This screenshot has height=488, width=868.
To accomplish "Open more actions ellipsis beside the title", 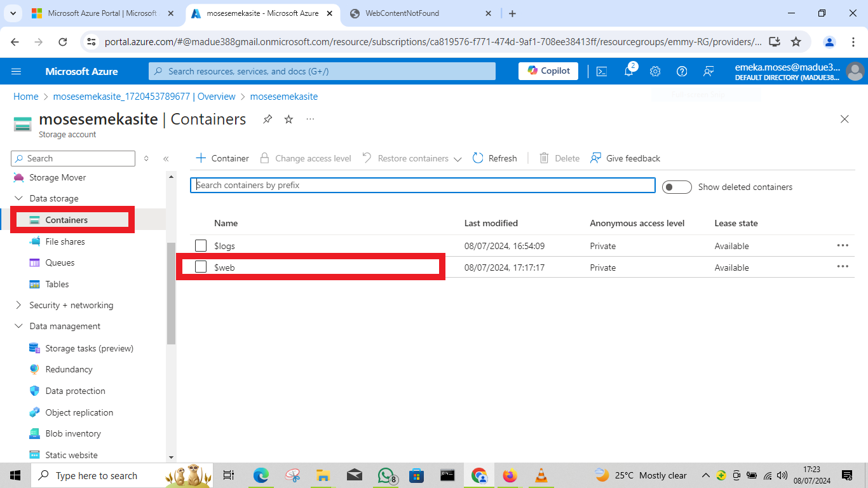I will pos(310,119).
